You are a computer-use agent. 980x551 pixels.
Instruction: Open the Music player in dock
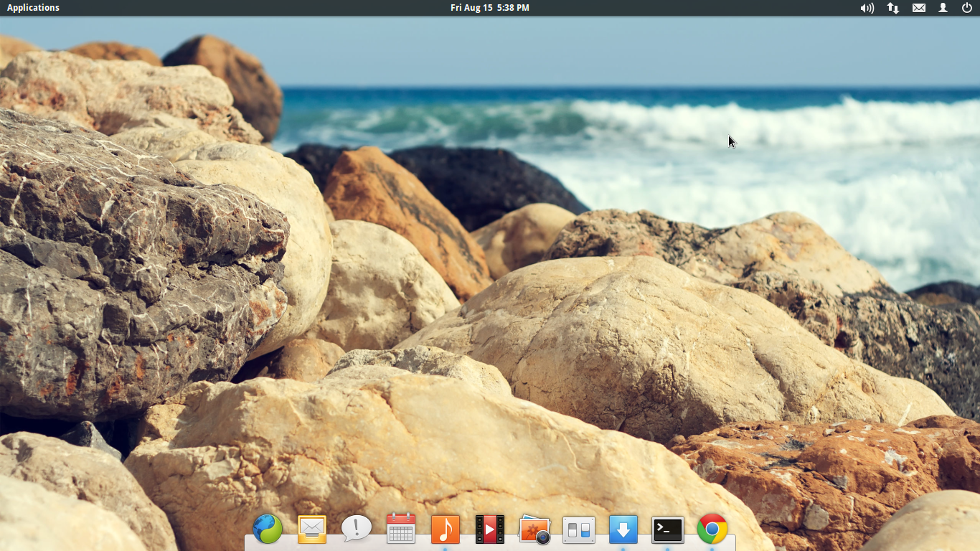pos(446,529)
